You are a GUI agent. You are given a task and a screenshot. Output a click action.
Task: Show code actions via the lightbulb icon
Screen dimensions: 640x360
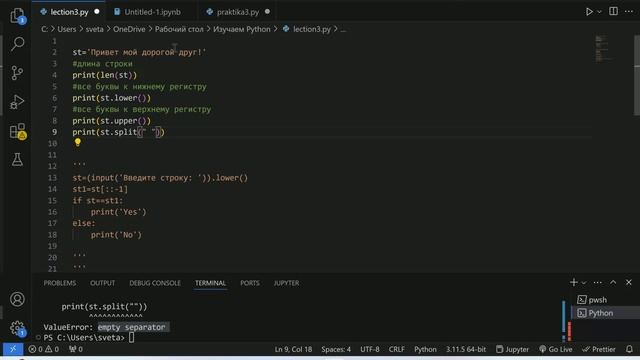point(78,142)
